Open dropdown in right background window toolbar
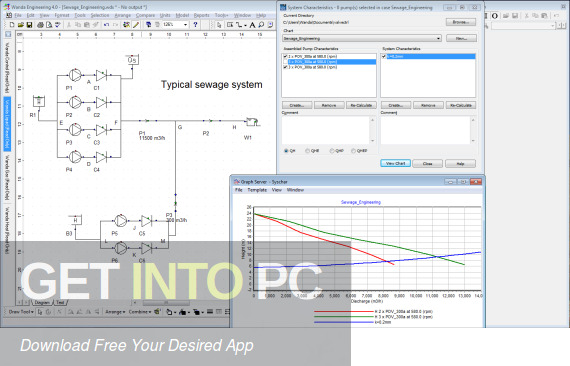This screenshot has width=570, height=366. [553, 26]
